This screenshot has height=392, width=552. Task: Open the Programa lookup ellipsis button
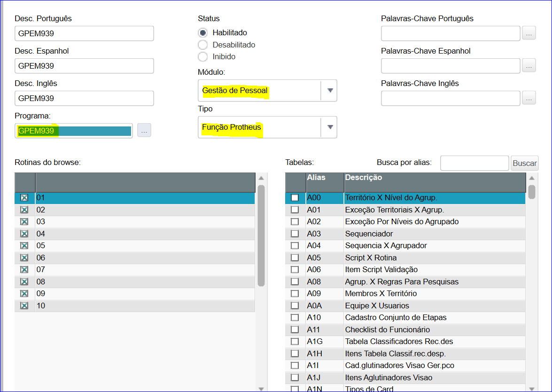tap(144, 131)
